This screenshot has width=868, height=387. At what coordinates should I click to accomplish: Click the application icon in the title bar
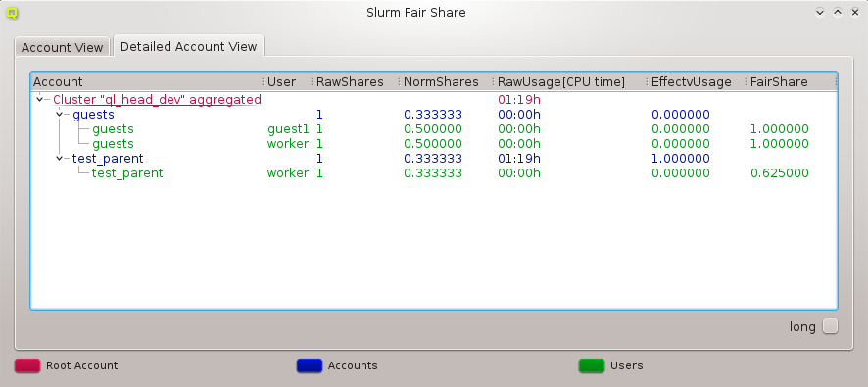point(12,12)
